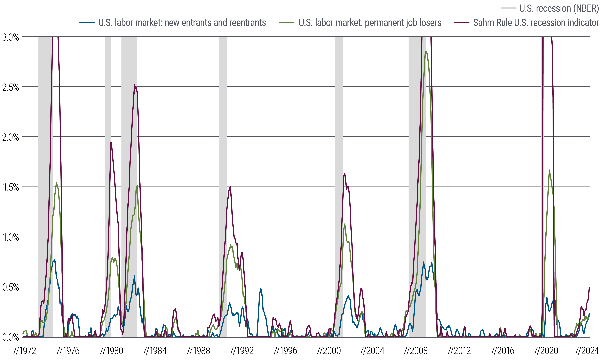The height and width of the screenshot is (364, 601).
Task: Click the blue new entrants legend line
Action: pyautogui.click(x=87, y=23)
